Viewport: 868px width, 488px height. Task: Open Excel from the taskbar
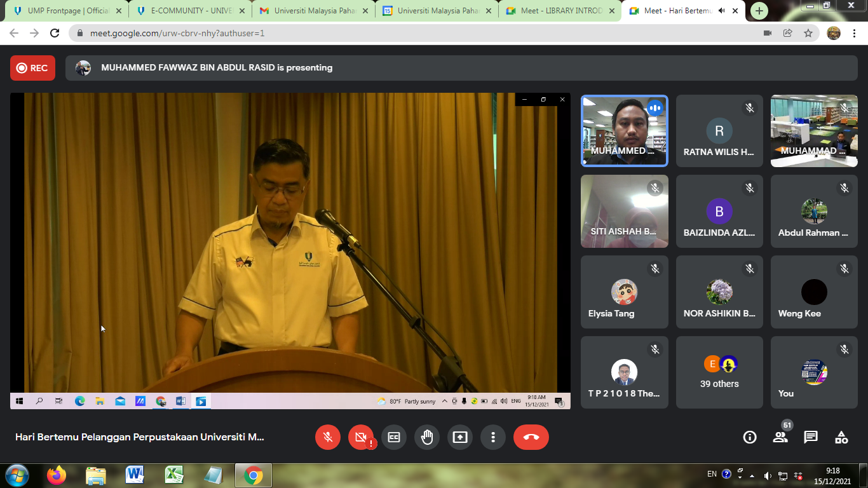coord(174,475)
